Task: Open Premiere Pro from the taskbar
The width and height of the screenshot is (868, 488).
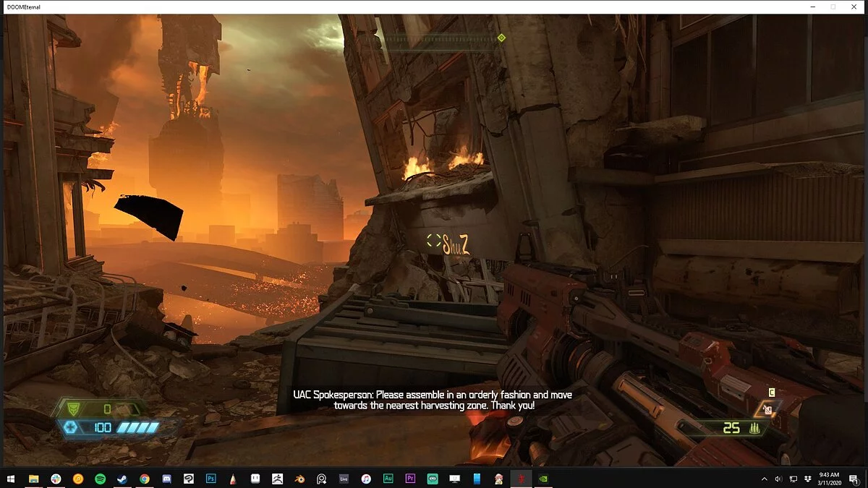Action: tap(410, 479)
